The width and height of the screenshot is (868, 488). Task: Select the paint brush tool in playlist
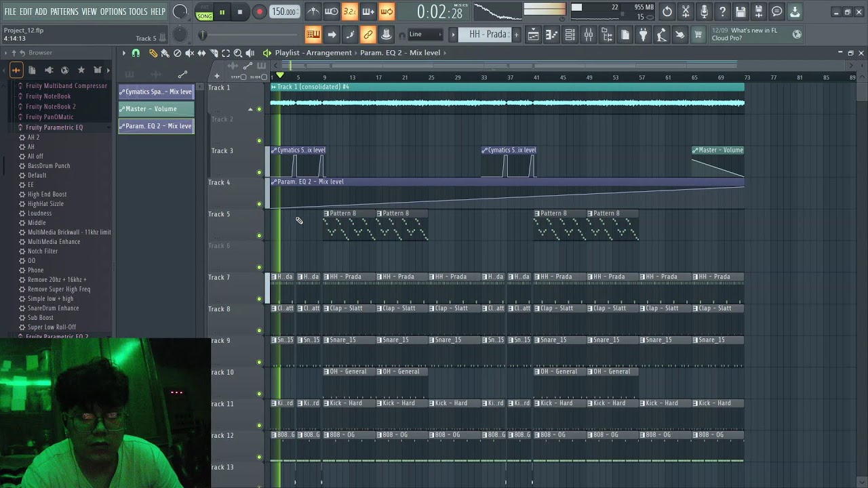tap(165, 53)
